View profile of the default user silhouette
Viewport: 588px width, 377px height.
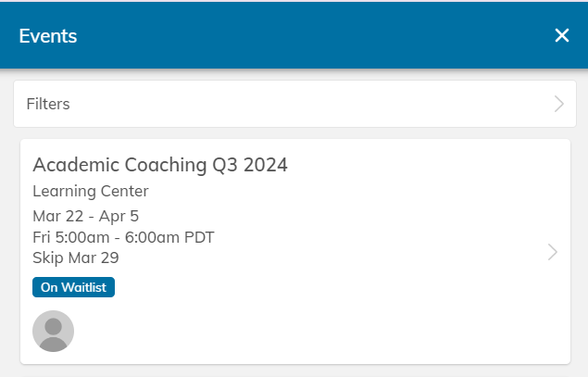[x=54, y=331]
